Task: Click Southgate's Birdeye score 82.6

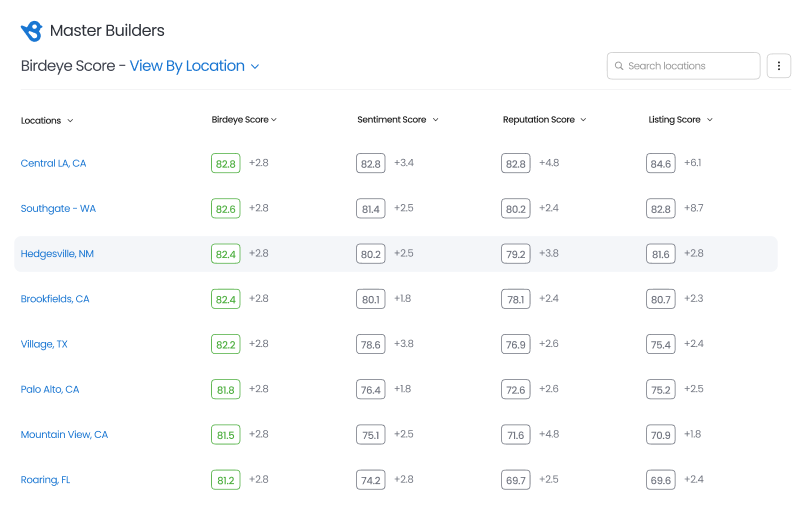Action: pyautogui.click(x=226, y=209)
